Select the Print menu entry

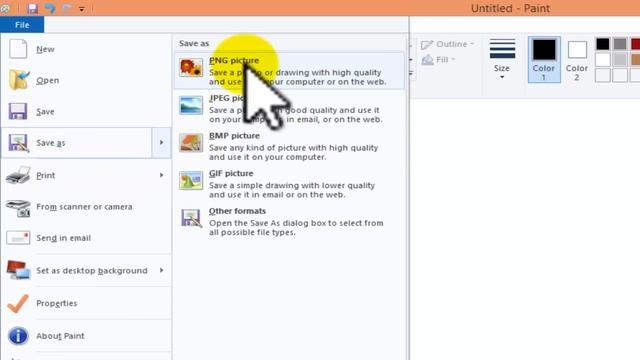(x=86, y=175)
